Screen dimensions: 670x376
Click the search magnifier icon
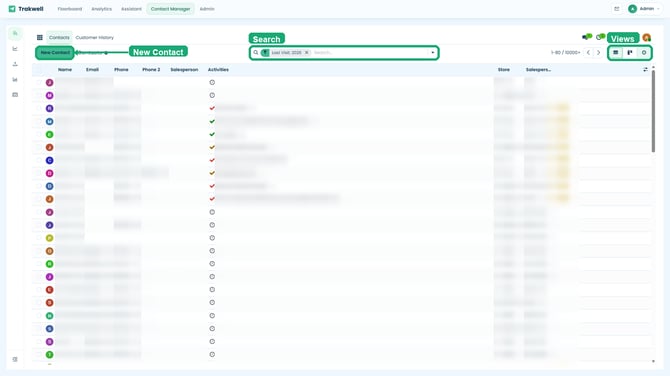256,53
